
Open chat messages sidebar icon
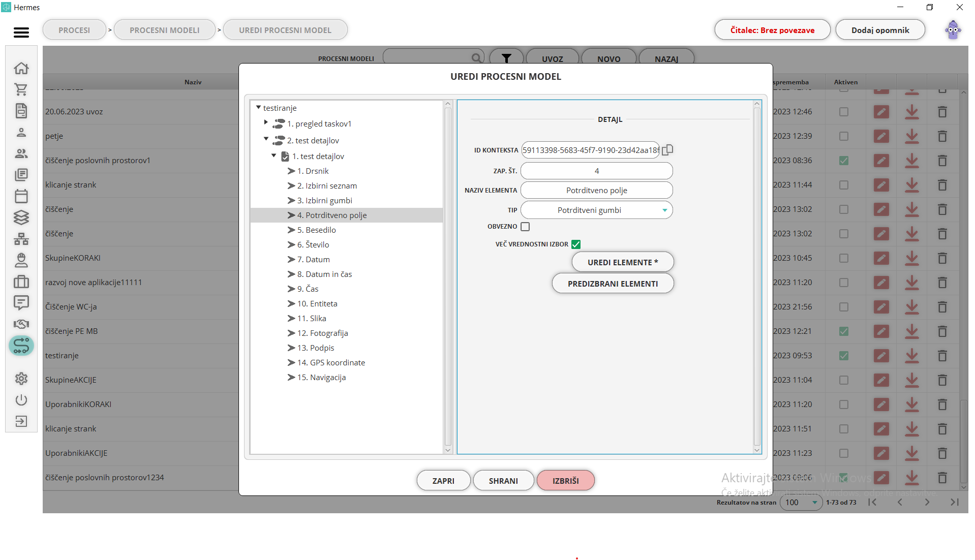(x=21, y=303)
